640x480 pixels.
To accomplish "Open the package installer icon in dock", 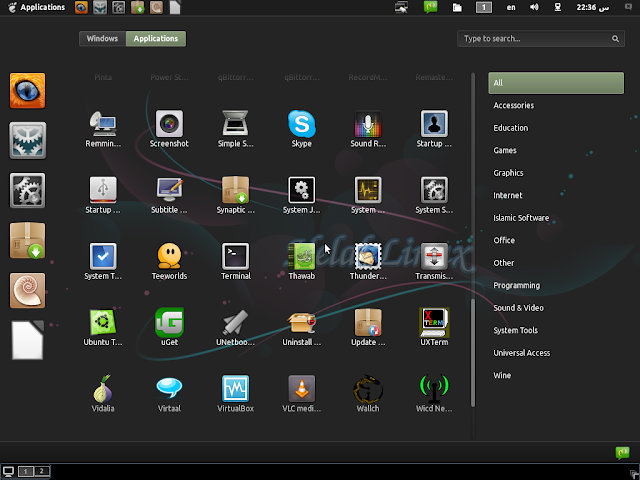I will [x=27, y=241].
